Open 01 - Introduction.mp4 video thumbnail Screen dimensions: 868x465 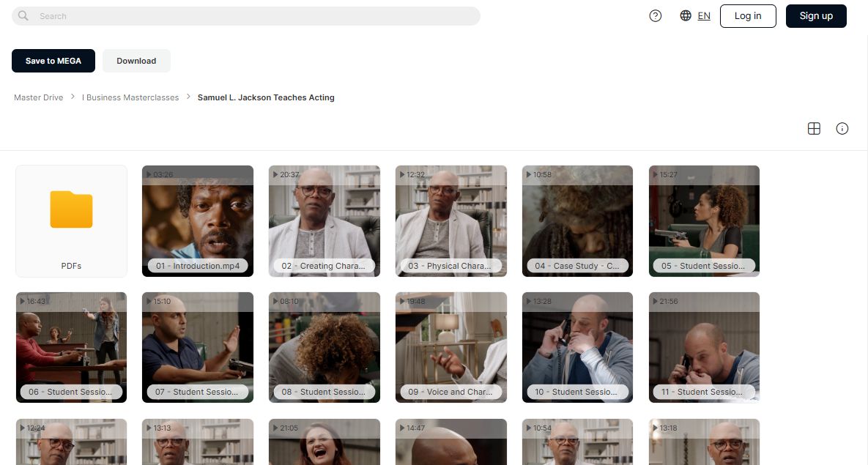click(x=198, y=221)
